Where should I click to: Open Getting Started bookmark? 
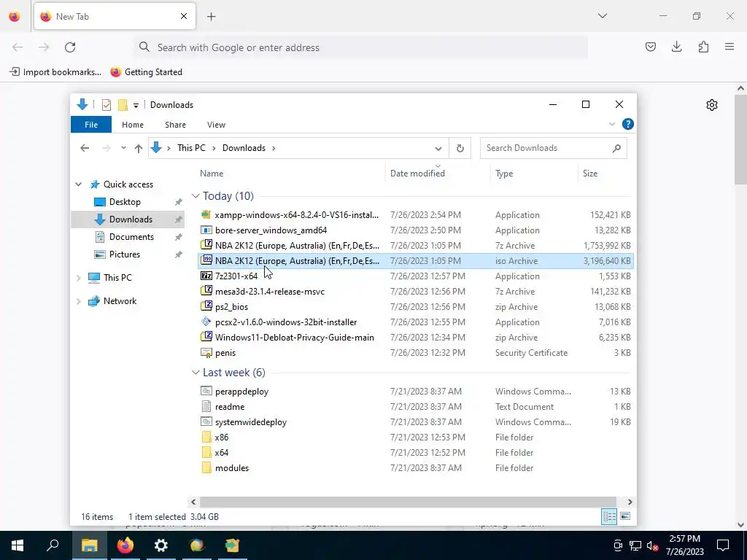pos(146,72)
